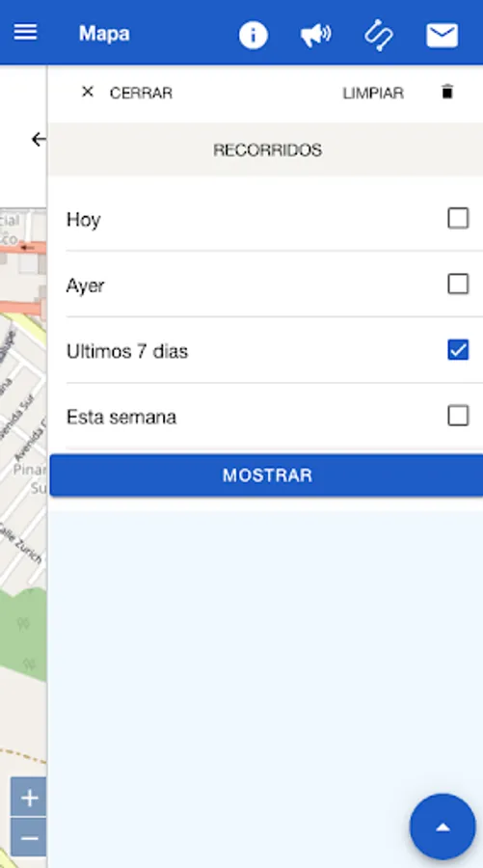Zoom in the map with plus
Viewport: 483px width, 868px height.
tap(28, 798)
